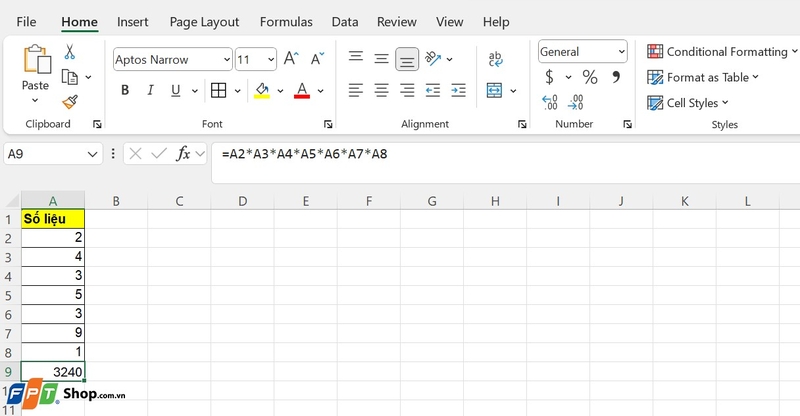Apply borders with the Borders icon
This screenshot has height=416, width=800.
click(x=218, y=90)
